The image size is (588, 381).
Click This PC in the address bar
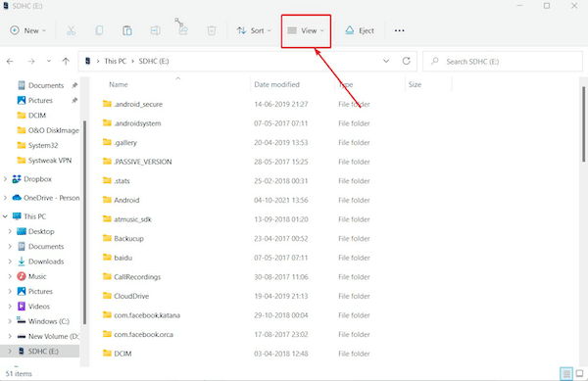tap(115, 61)
